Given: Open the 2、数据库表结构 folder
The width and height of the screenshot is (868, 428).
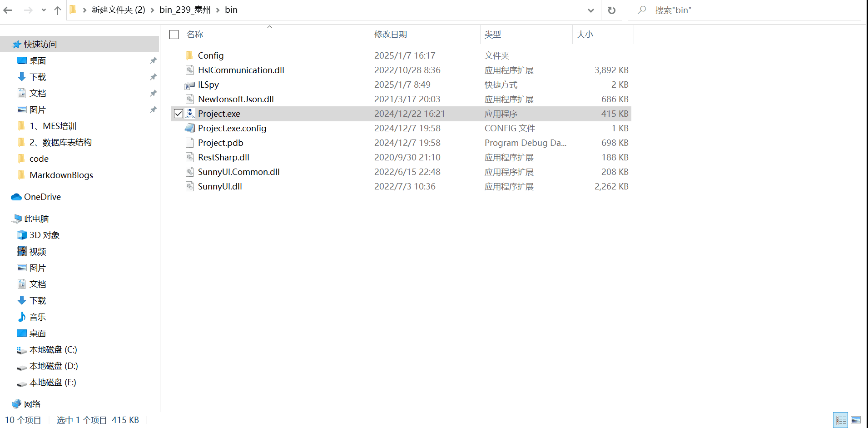Looking at the screenshot, I should click(60, 143).
